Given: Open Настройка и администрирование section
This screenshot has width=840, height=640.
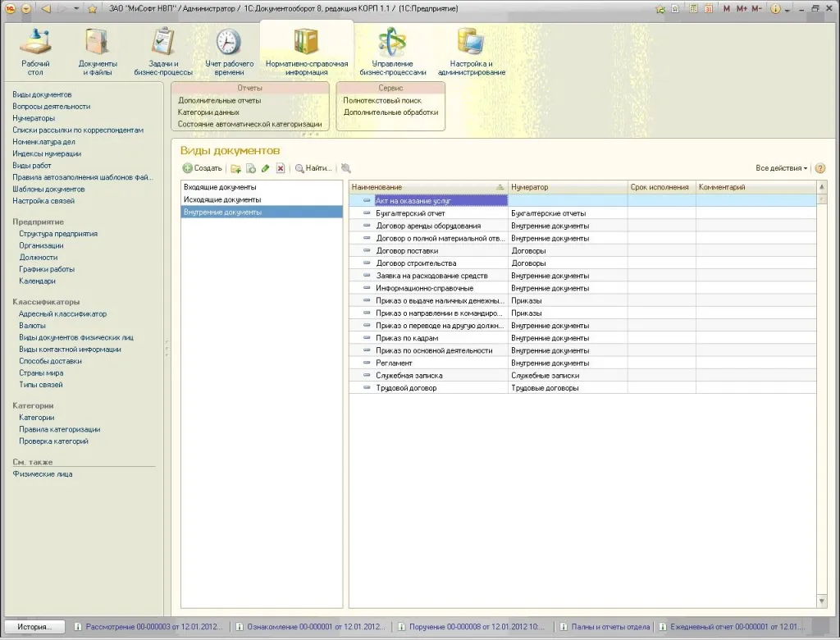Looking at the screenshot, I should pos(471,50).
